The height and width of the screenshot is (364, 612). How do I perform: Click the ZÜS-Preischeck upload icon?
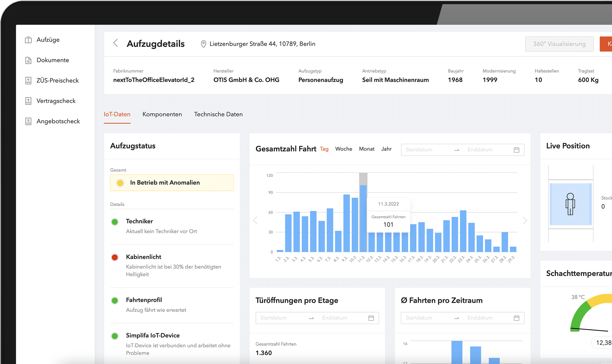click(x=28, y=80)
